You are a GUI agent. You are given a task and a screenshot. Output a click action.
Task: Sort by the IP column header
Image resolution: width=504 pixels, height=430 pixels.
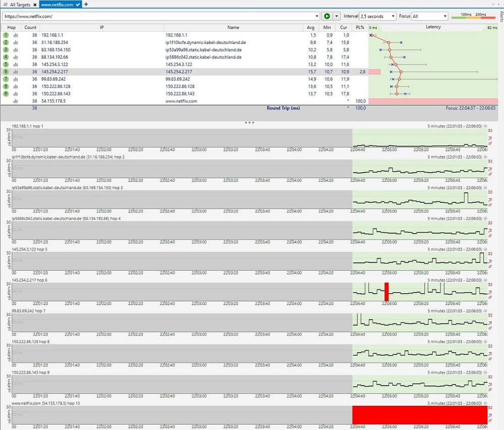(101, 27)
